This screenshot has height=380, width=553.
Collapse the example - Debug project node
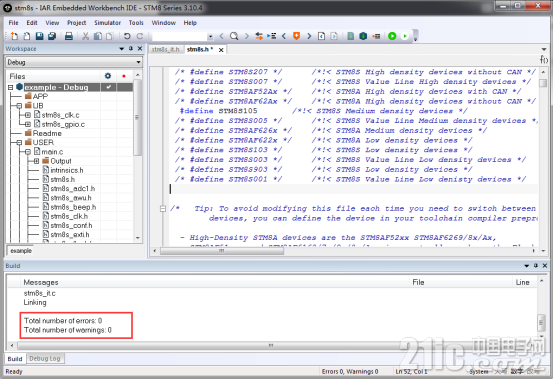[10, 87]
